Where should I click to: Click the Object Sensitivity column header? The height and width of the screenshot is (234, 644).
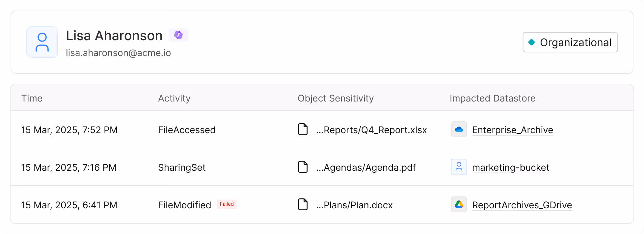tap(335, 98)
